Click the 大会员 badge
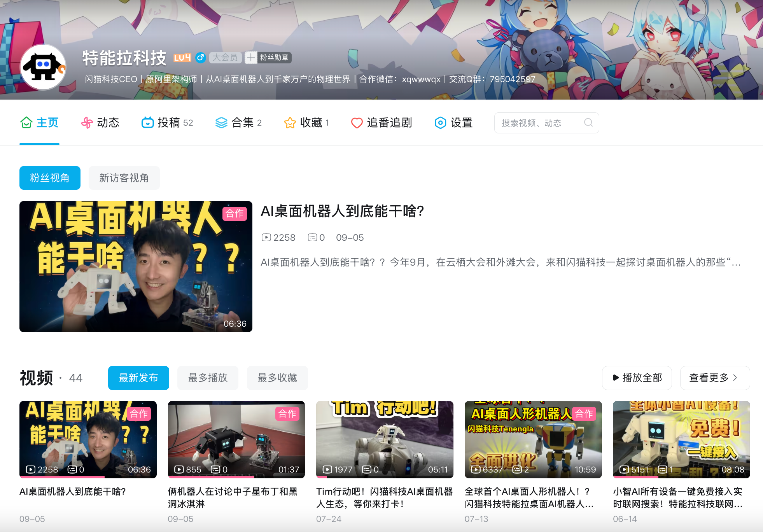Image resolution: width=763 pixels, height=532 pixels. [x=225, y=58]
